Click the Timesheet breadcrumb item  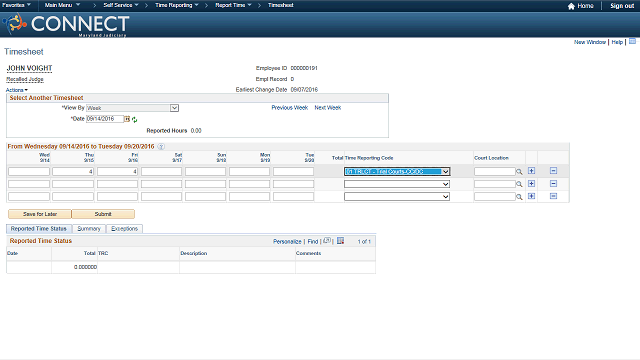[x=281, y=5]
